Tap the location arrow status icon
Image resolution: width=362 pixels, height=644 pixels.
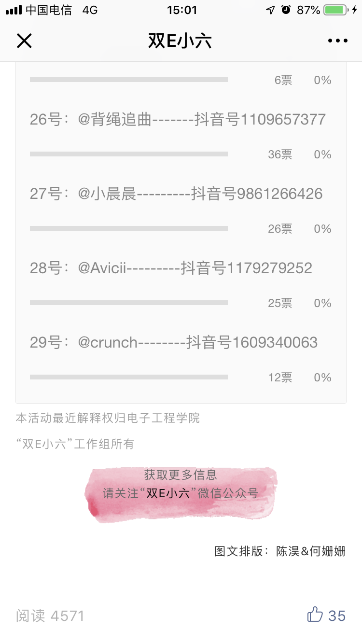coord(270,10)
